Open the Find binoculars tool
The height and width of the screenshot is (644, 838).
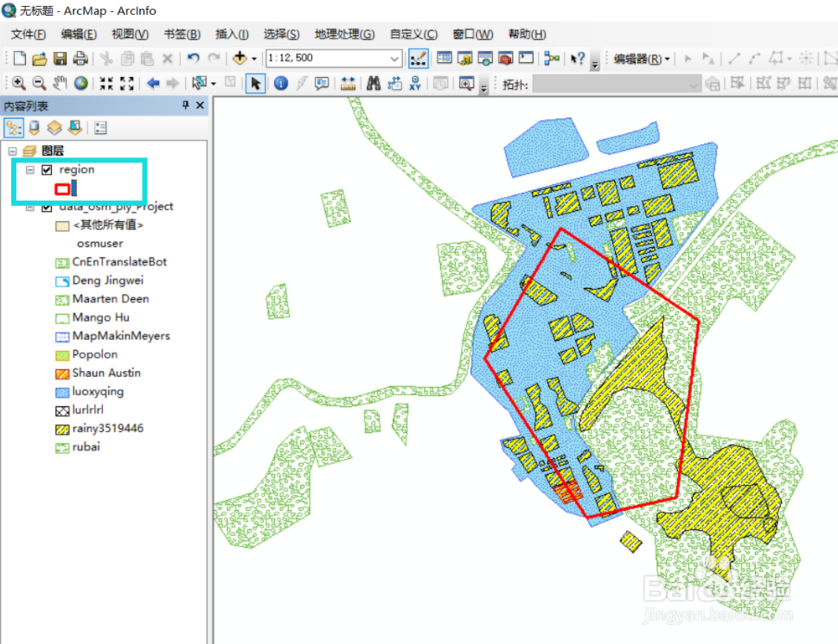point(374,83)
